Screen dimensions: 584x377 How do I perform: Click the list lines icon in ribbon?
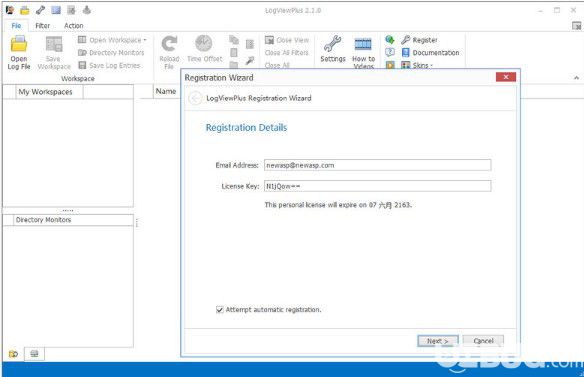(250, 44)
